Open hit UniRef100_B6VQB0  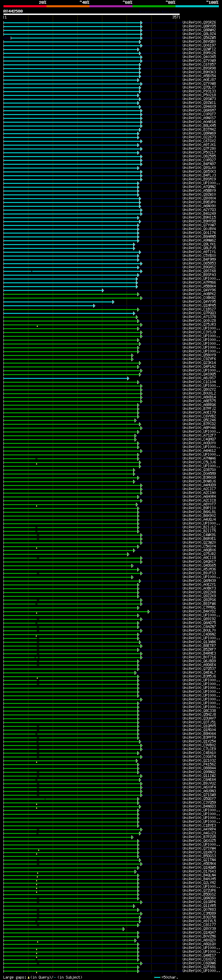[x=199, y=41]
